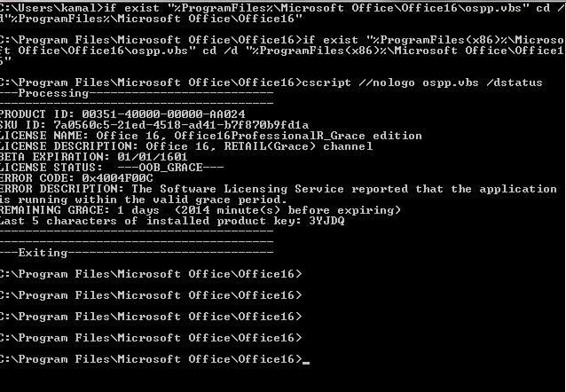
Task: Click the ---Exiting--- line
Action: click(137, 253)
